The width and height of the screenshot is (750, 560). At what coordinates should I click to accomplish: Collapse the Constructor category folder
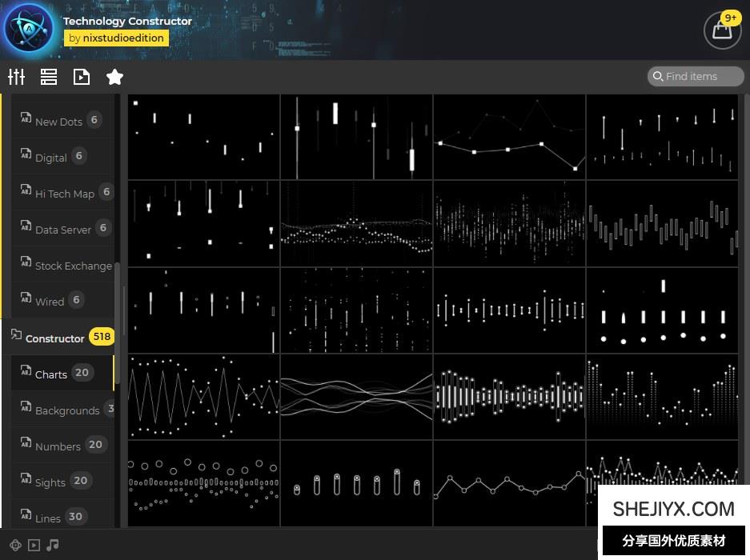click(x=54, y=338)
